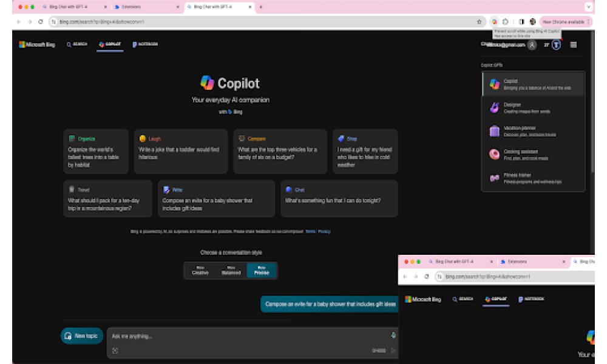Image resolution: width=607 pixels, height=364 pixels.
Task: View site information icon in main address bar
Action: [54, 22]
